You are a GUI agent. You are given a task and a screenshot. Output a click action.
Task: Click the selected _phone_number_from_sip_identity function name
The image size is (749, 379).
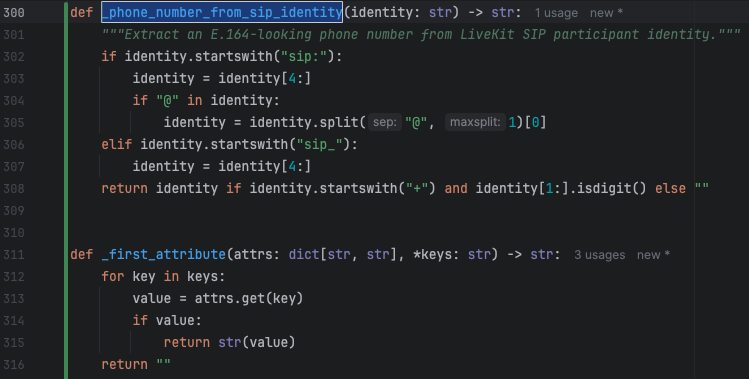pyautogui.click(x=222, y=12)
